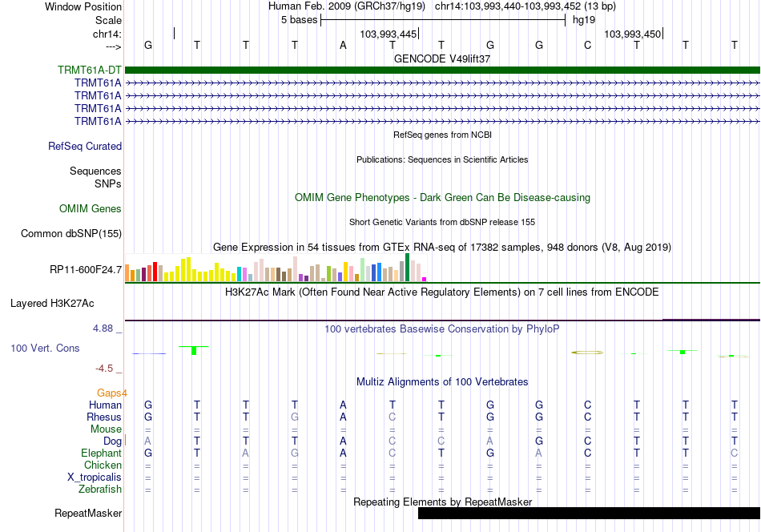Click the Layered H3K27Ac track label
Image resolution: width=761 pixels, height=532 pixels.
click(x=52, y=304)
